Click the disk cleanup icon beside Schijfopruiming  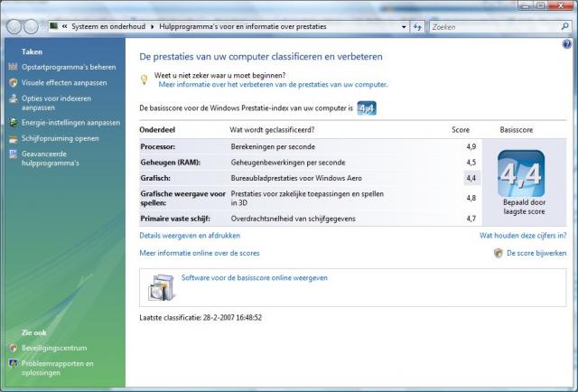pos(14,139)
